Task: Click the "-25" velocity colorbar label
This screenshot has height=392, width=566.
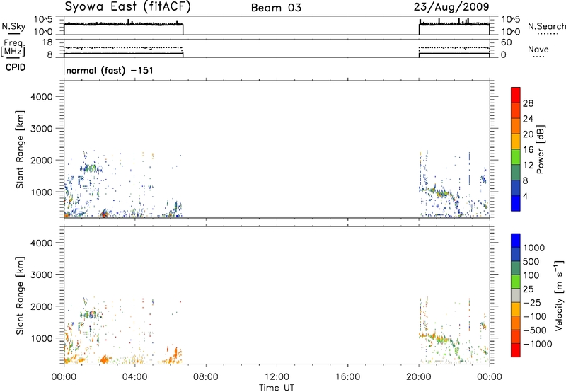Action: tap(532, 303)
